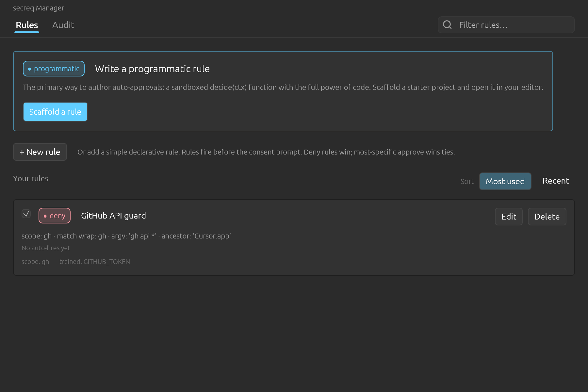Add a new declarative rule

coord(40,152)
